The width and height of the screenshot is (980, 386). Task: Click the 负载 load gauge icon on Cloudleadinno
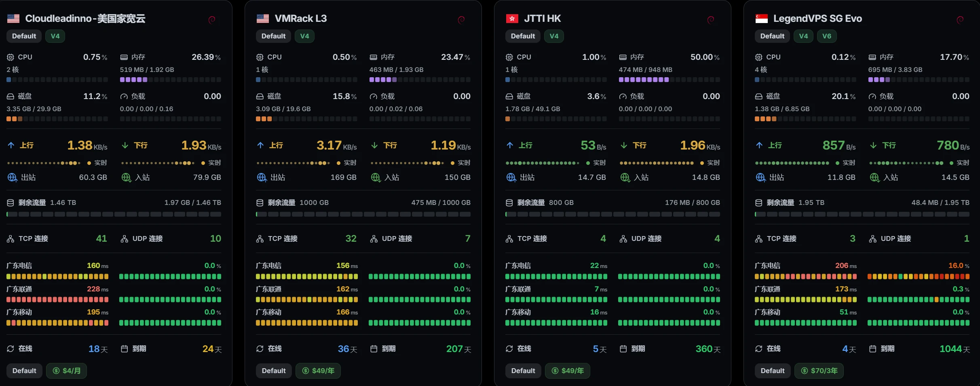[x=124, y=97]
